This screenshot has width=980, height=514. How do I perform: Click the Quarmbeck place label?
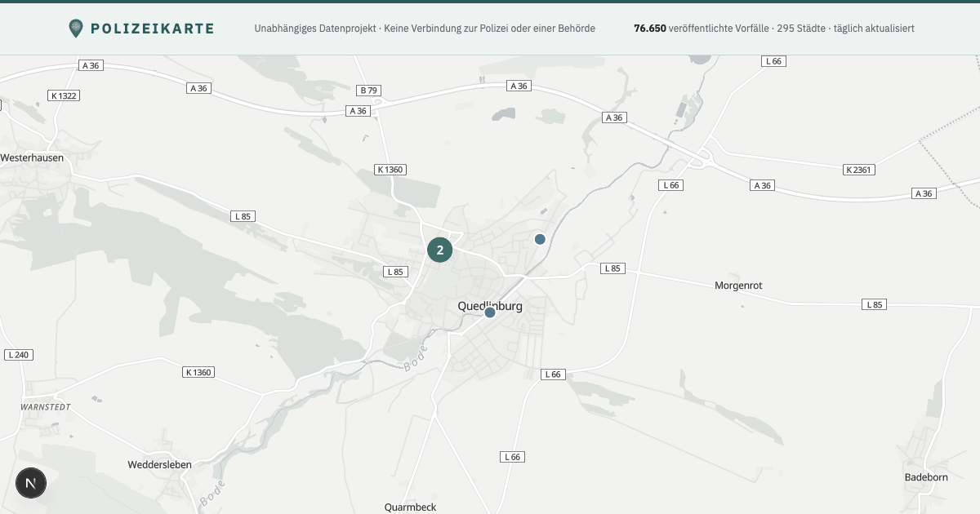[x=410, y=507]
